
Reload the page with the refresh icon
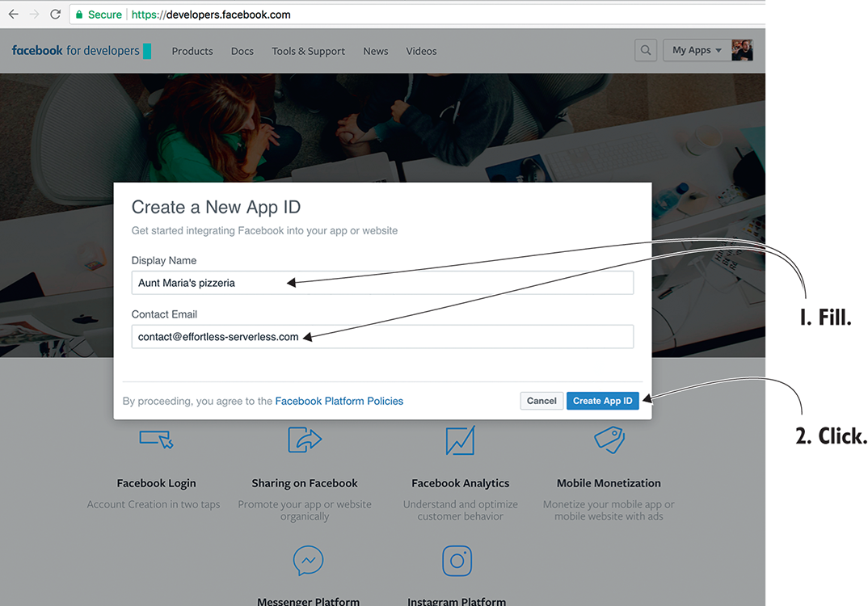(x=55, y=15)
